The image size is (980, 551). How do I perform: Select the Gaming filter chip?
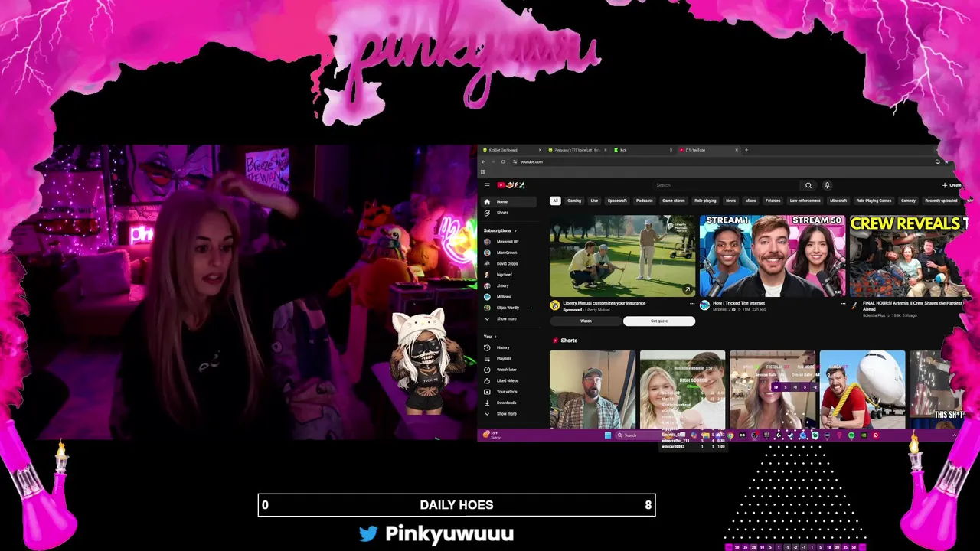click(574, 201)
